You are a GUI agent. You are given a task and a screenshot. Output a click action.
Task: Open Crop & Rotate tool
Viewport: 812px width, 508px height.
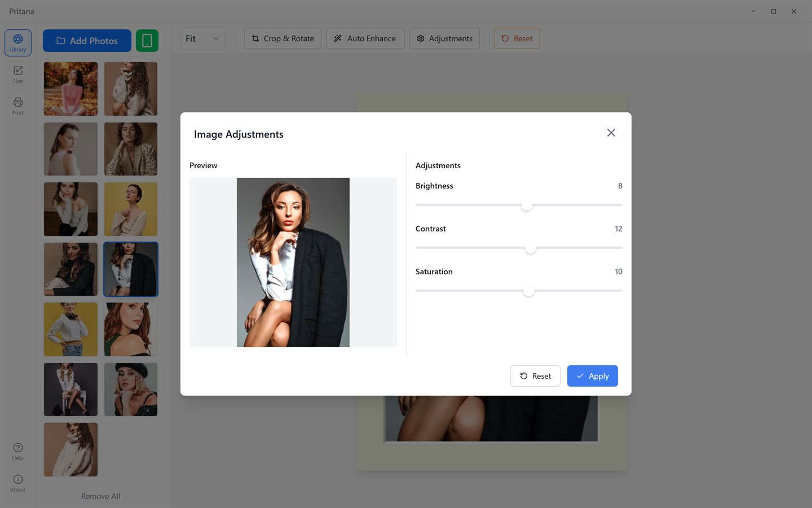283,38
